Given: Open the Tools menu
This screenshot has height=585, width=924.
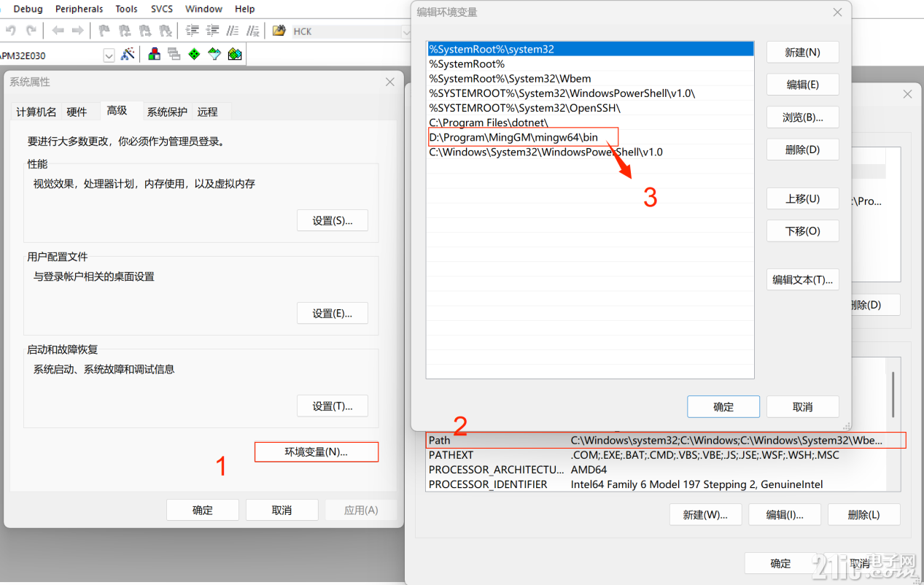Looking at the screenshot, I should click(125, 9).
